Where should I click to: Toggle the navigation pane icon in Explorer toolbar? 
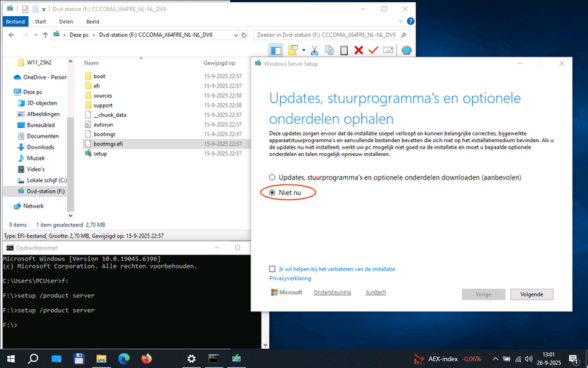[276, 50]
